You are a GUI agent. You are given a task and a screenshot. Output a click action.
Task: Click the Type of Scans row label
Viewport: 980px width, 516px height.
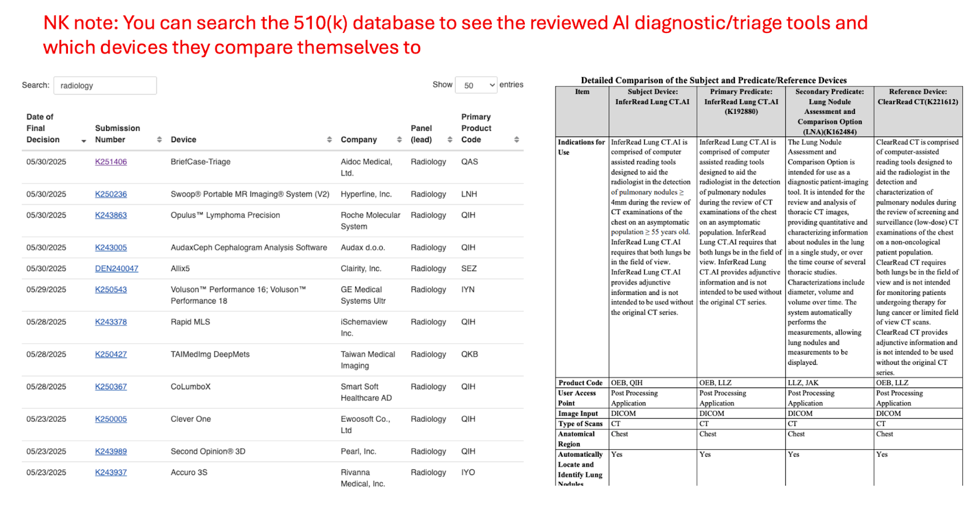(580, 424)
